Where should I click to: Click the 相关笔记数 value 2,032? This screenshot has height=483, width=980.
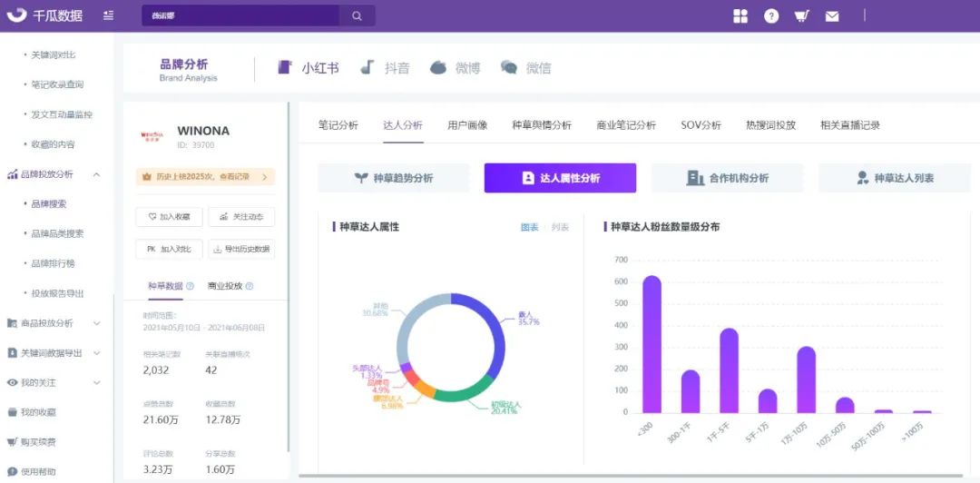[x=156, y=370]
